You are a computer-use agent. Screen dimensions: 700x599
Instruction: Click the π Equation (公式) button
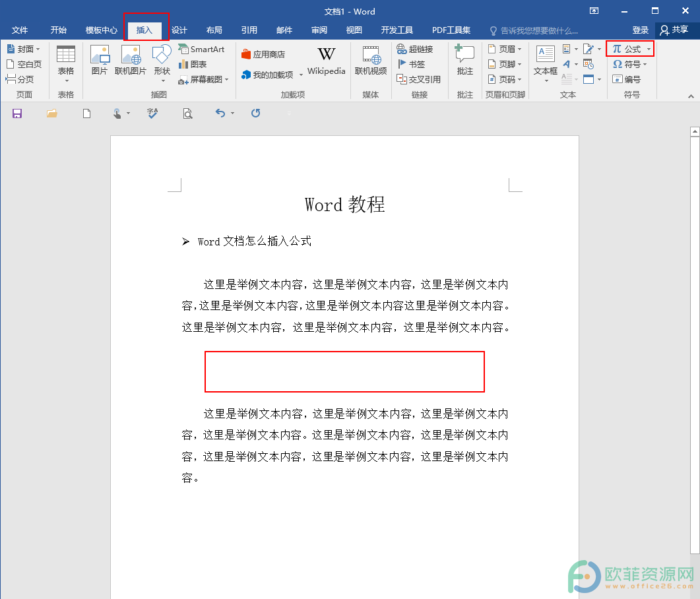coord(627,49)
